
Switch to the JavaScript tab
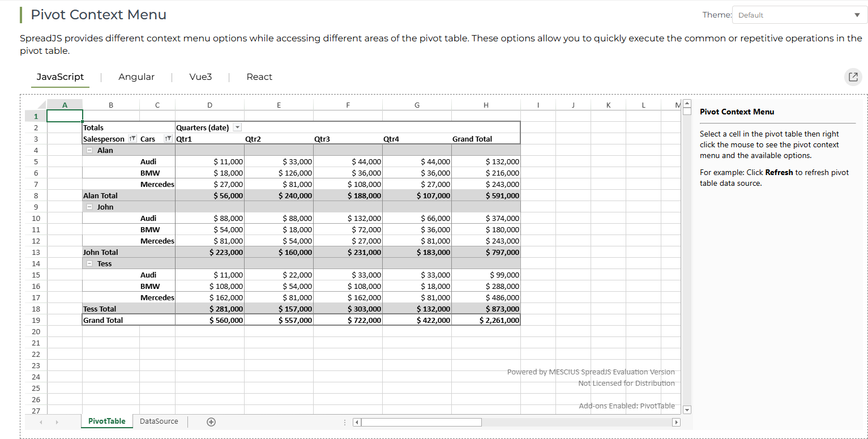[60, 77]
